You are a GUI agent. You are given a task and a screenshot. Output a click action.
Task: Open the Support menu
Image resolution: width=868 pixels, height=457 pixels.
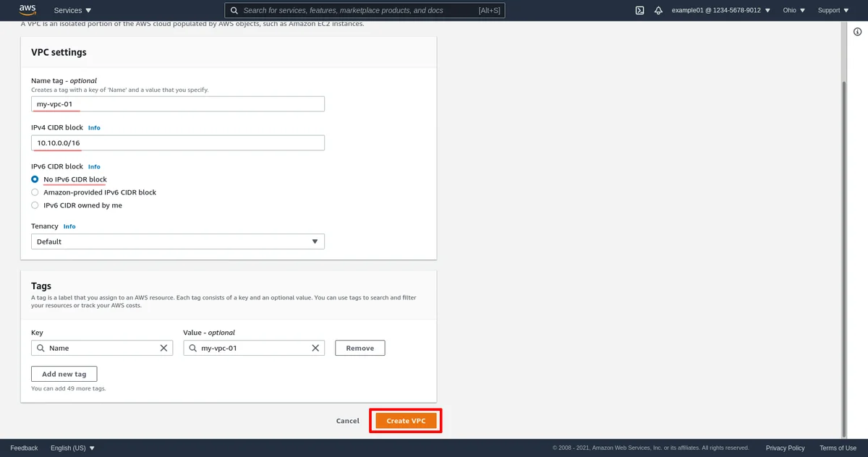click(832, 10)
